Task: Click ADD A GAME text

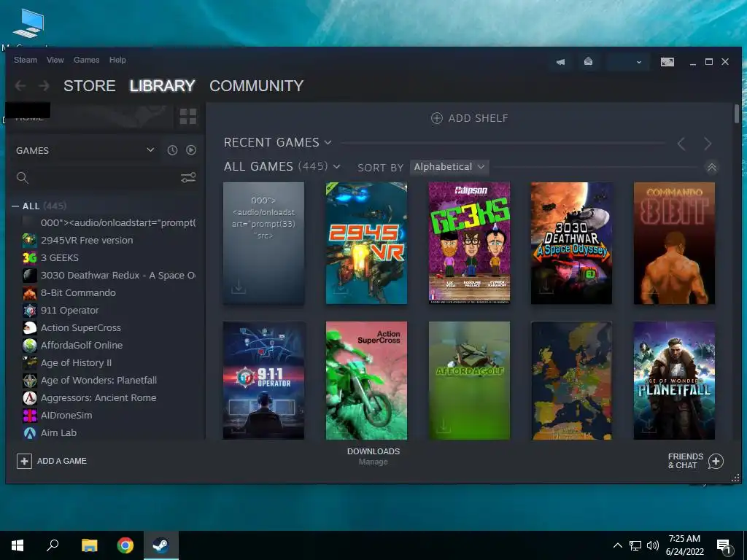Action: (62, 461)
